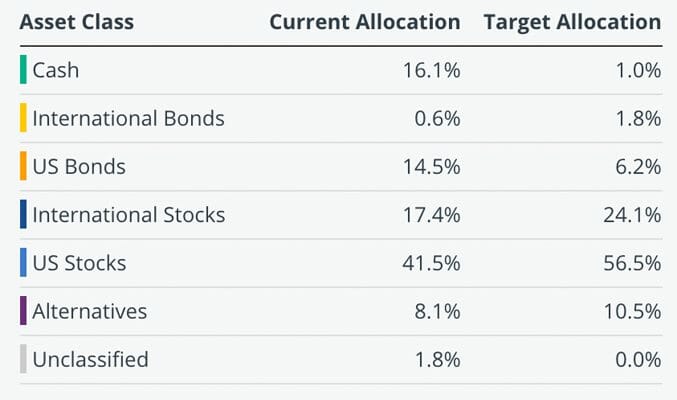Click the gray Unclassified color swatch

click(x=23, y=359)
